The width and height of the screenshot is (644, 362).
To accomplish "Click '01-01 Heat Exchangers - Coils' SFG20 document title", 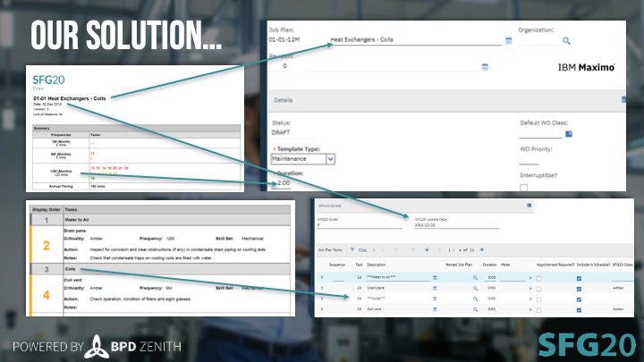I will coord(70,98).
